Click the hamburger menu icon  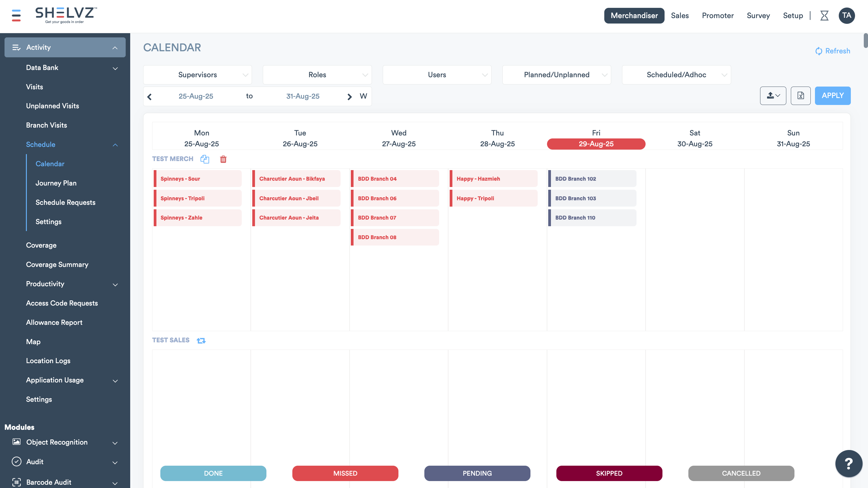click(16, 15)
